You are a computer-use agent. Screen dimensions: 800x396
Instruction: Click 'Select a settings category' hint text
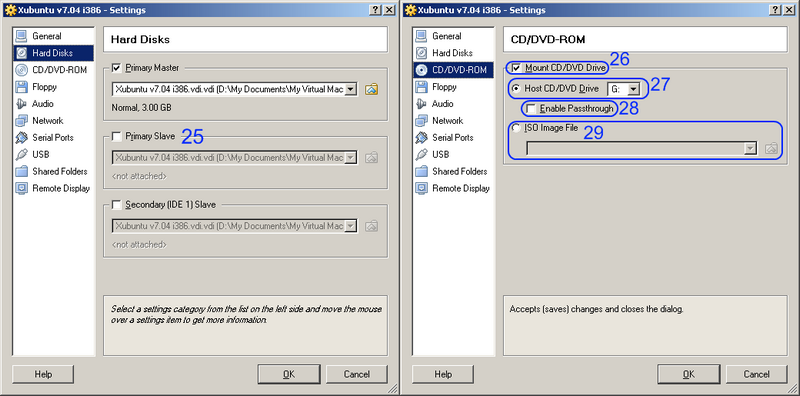pos(246,315)
